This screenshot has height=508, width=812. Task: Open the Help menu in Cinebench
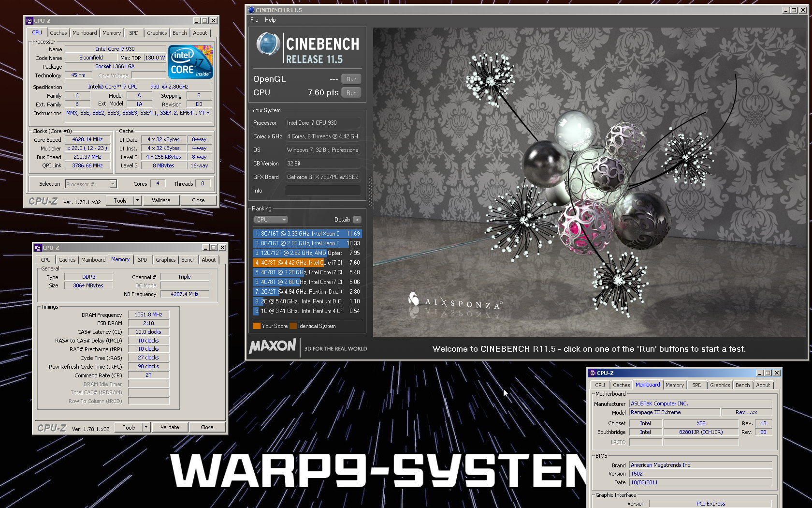(x=270, y=20)
